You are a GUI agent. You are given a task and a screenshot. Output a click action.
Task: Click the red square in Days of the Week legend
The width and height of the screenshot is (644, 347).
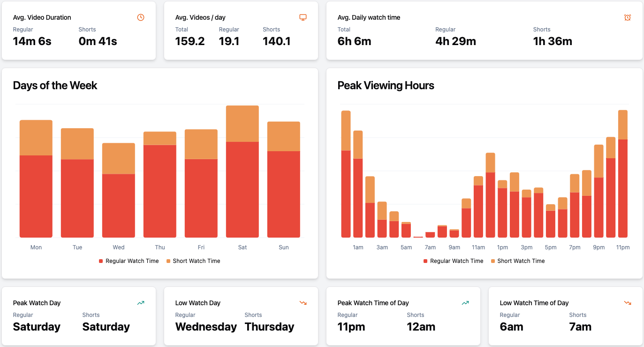pos(102,261)
